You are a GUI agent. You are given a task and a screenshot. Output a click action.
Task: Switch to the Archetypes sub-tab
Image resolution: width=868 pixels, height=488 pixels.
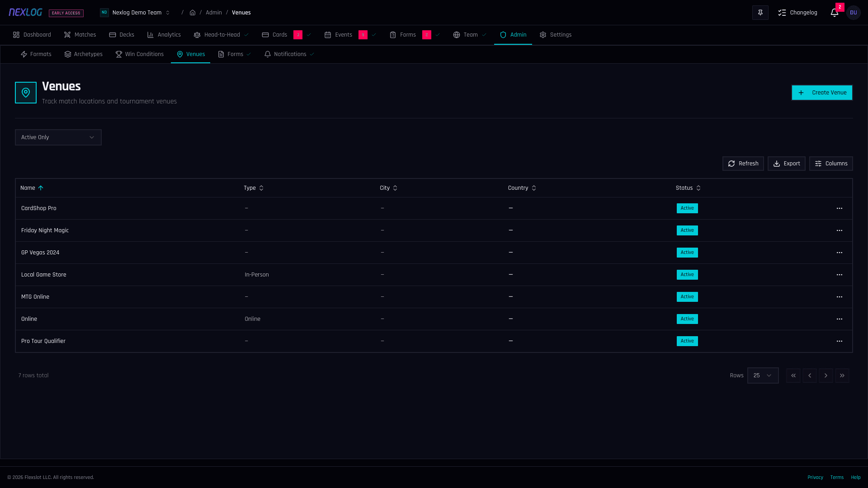click(84, 54)
